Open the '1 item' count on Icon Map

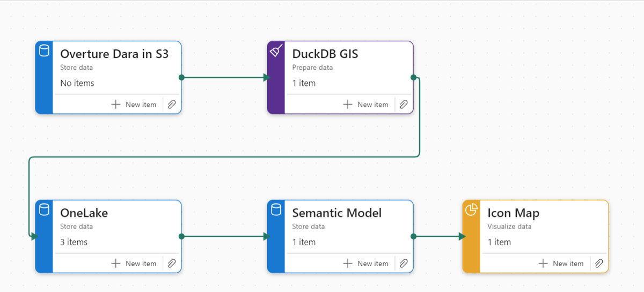[x=499, y=242]
